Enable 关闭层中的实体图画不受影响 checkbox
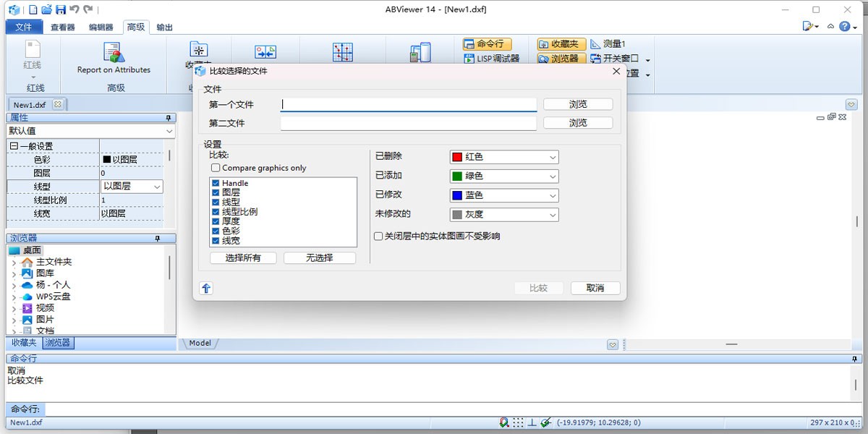The image size is (868, 434). point(378,236)
